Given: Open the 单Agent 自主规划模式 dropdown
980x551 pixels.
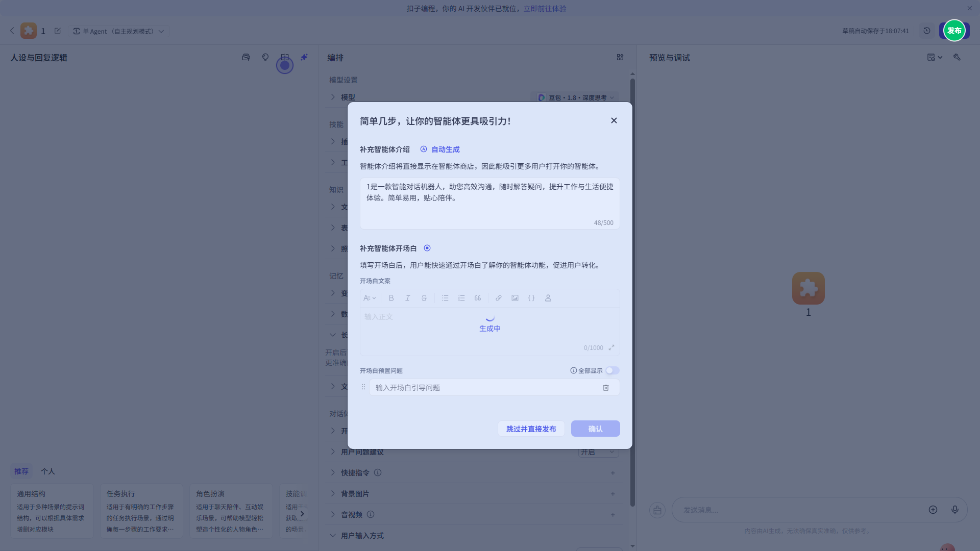Looking at the screenshot, I should (x=118, y=31).
